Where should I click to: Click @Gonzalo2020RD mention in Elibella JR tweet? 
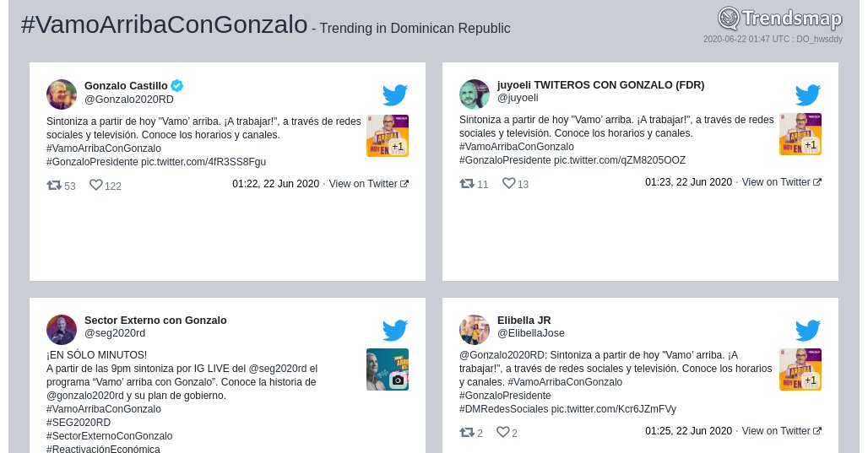(502, 355)
